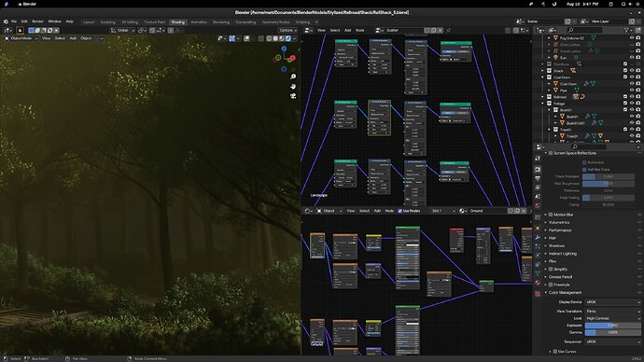Expand the Indirect Lighting panel
644x362 pixels.
tap(563, 254)
